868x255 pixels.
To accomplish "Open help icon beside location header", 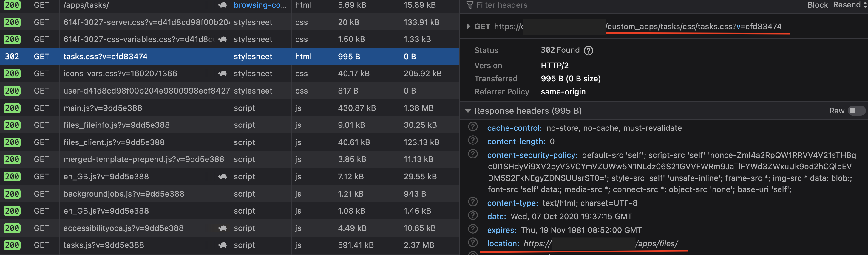I will point(473,242).
